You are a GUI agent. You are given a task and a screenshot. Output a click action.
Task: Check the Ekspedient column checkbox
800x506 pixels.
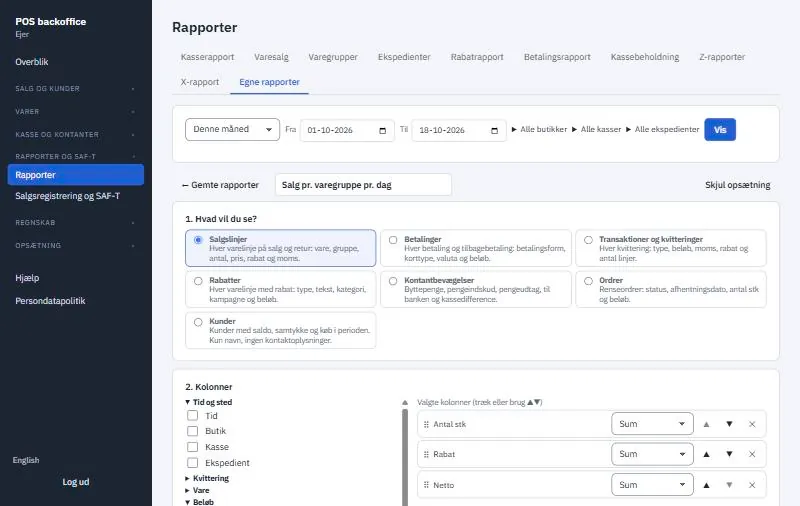tap(192, 463)
